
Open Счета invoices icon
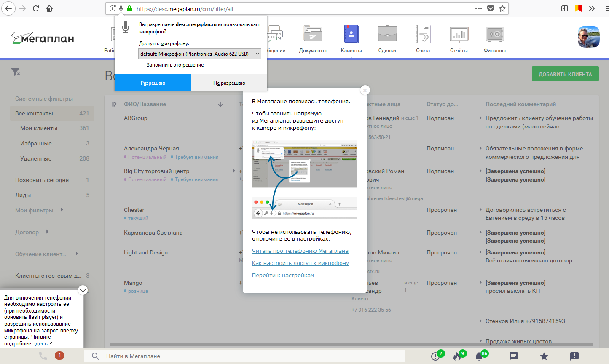(423, 34)
